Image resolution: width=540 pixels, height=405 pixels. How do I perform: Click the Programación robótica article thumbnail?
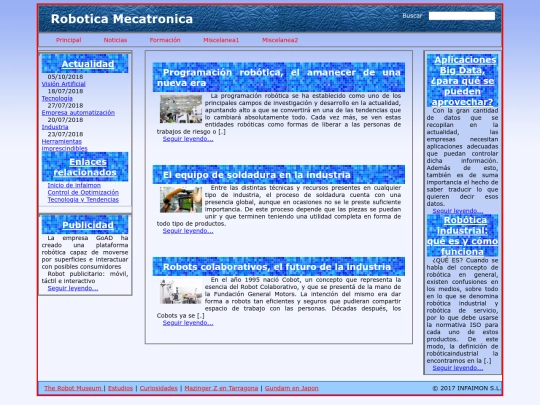[x=181, y=109]
